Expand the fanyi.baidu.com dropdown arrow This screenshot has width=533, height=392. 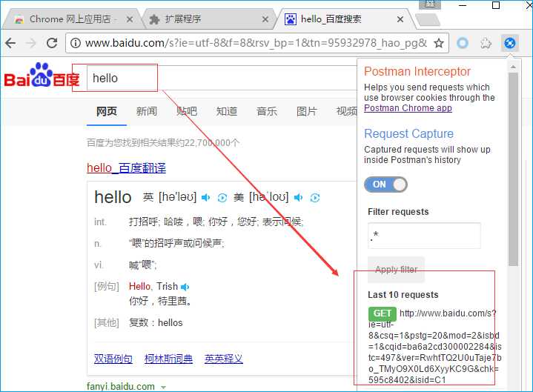[163, 388]
